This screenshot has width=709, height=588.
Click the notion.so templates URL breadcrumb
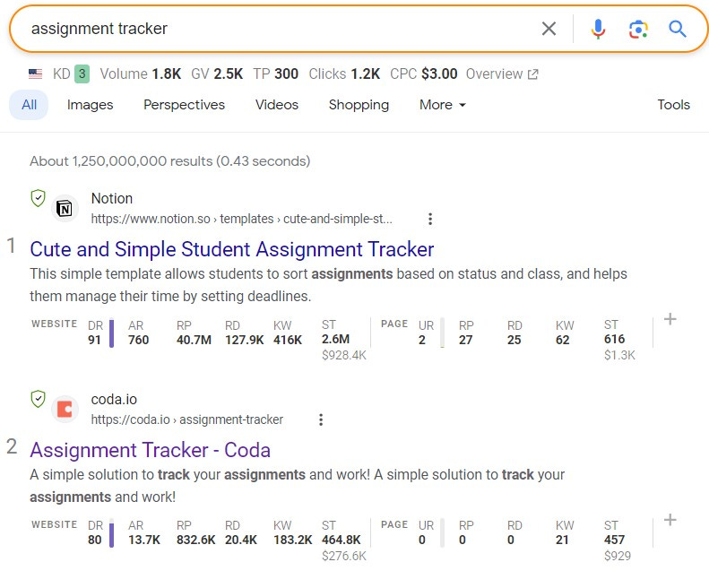tap(241, 219)
